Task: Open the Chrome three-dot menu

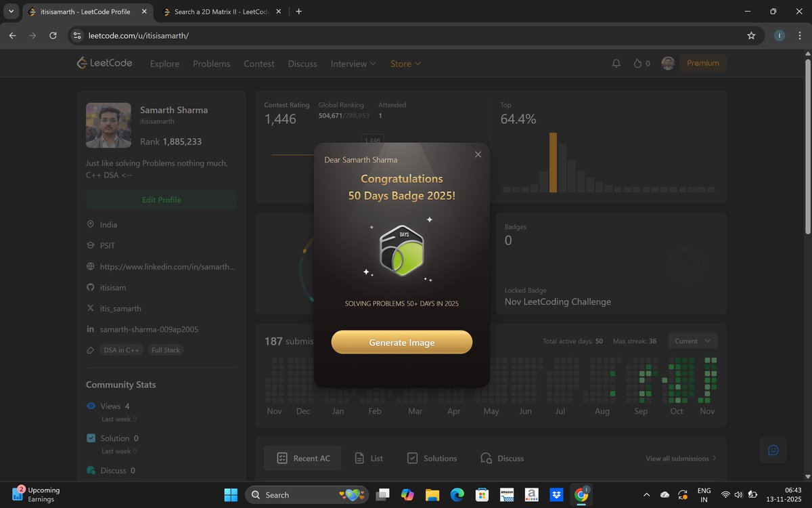Action: tap(799, 35)
